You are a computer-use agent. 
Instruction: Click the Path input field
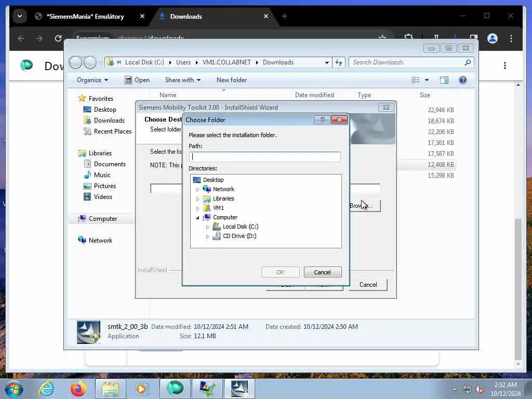pos(264,156)
